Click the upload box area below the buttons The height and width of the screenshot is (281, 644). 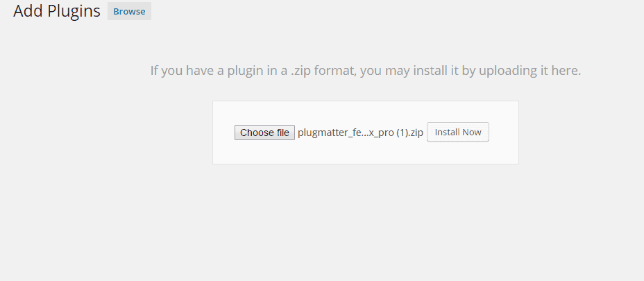click(x=366, y=153)
